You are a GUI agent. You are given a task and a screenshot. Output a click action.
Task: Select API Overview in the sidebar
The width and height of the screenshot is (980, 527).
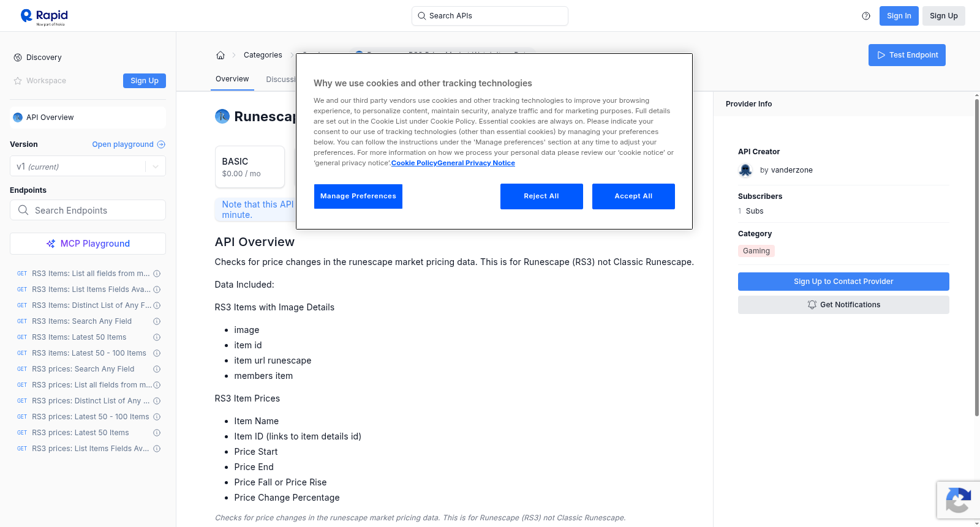coord(88,118)
